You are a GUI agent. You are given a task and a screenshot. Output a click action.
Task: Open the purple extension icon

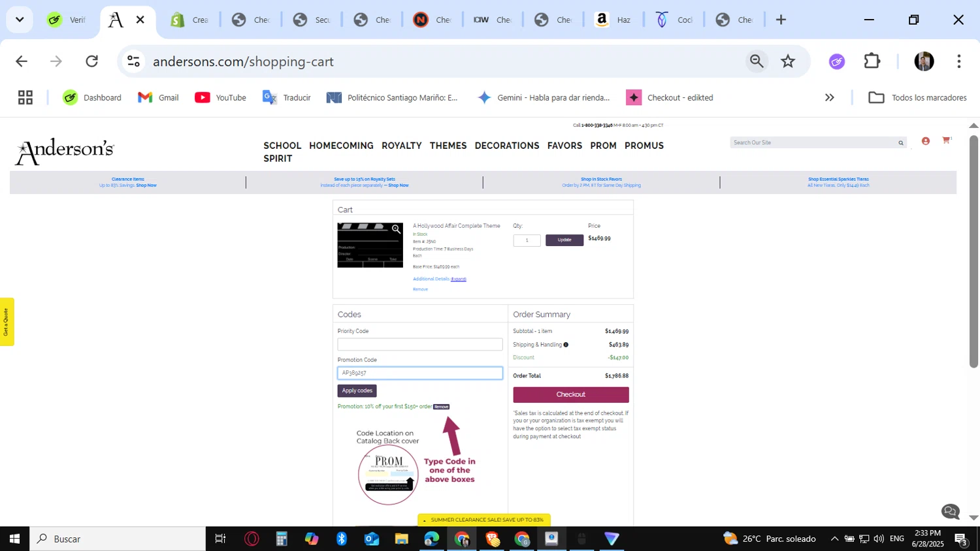click(x=837, y=61)
